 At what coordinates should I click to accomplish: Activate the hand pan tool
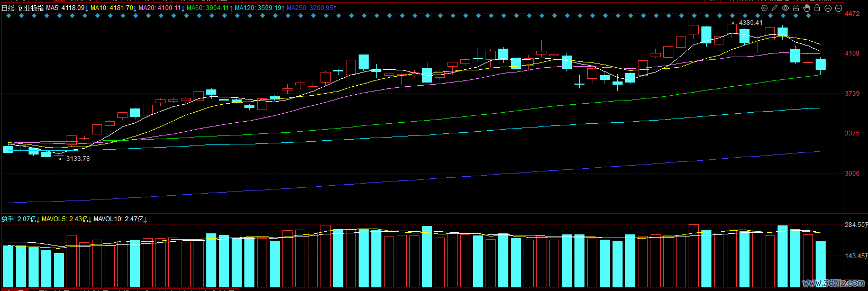click(x=807, y=8)
